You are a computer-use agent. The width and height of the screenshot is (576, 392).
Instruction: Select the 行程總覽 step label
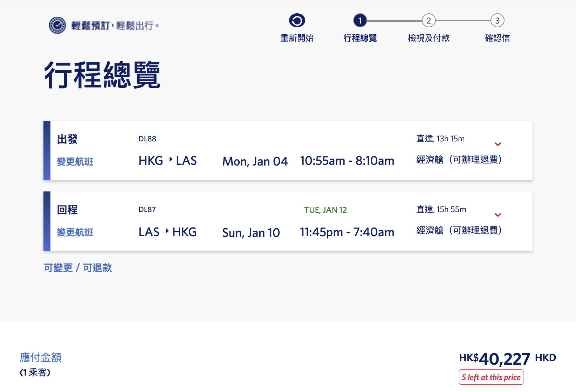click(x=360, y=38)
